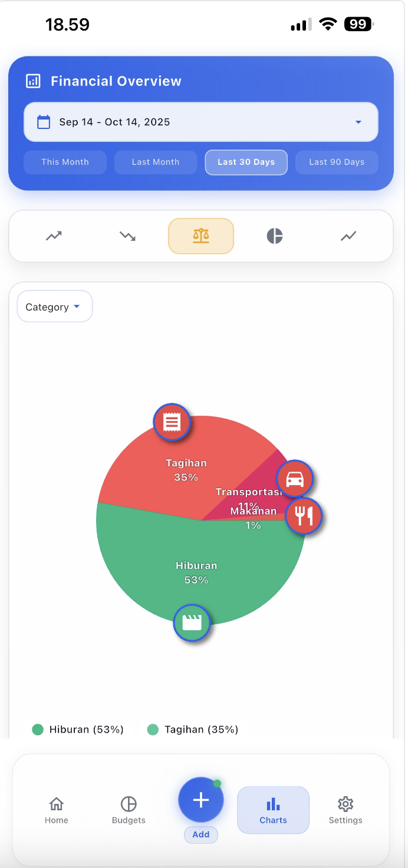408x868 pixels.
Task: Click the Hiburan (53%) legend entry
Action: tap(77, 729)
